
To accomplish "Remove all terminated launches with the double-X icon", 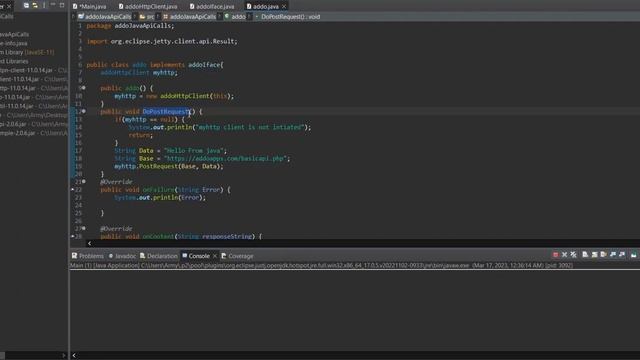I will pyautogui.click(x=574, y=255).
